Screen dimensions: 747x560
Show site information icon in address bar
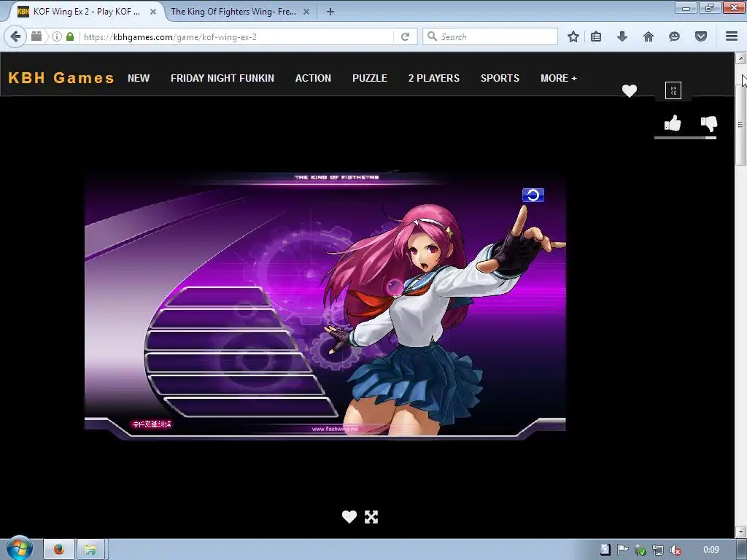click(57, 36)
